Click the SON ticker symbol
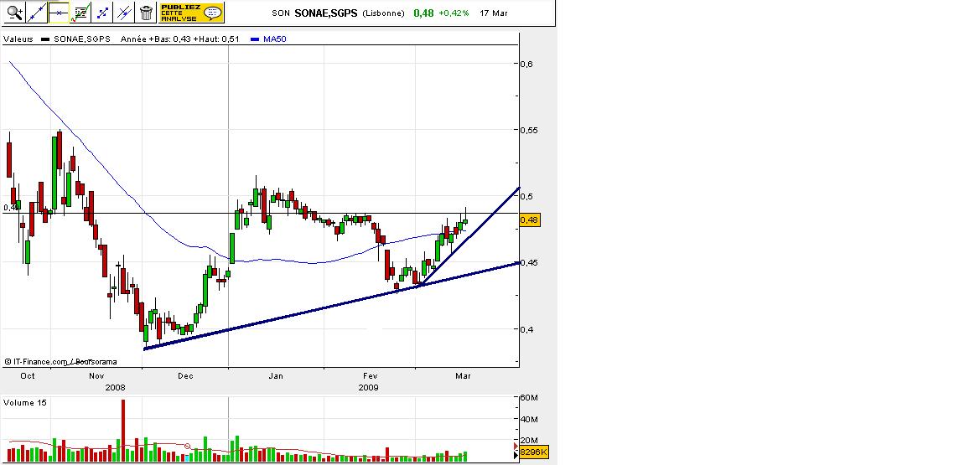The image size is (980, 465). pyautogui.click(x=281, y=13)
